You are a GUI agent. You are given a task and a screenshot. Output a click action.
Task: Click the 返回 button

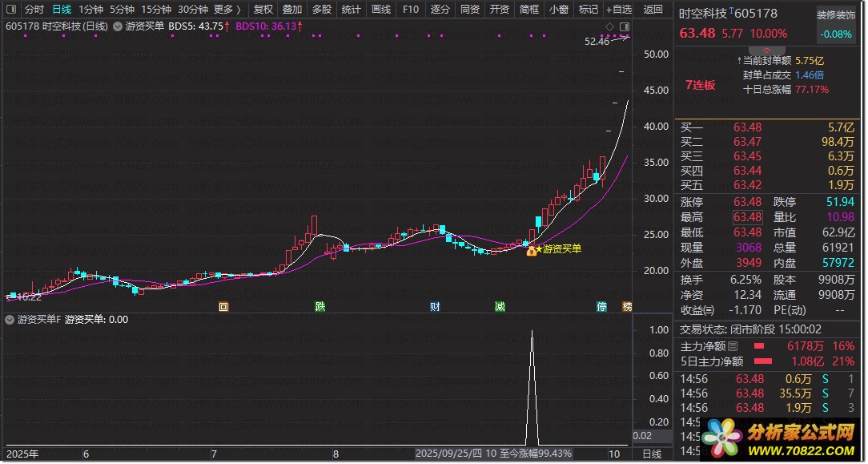[653, 10]
